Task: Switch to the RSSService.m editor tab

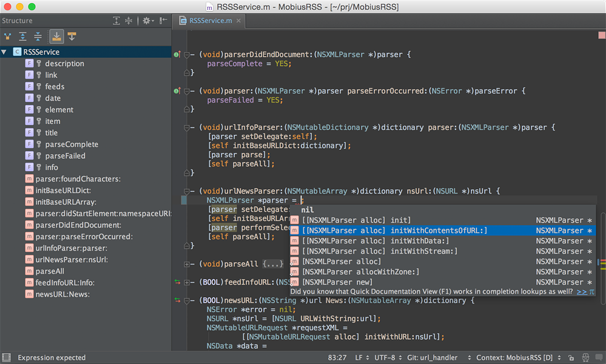Action: [x=210, y=21]
